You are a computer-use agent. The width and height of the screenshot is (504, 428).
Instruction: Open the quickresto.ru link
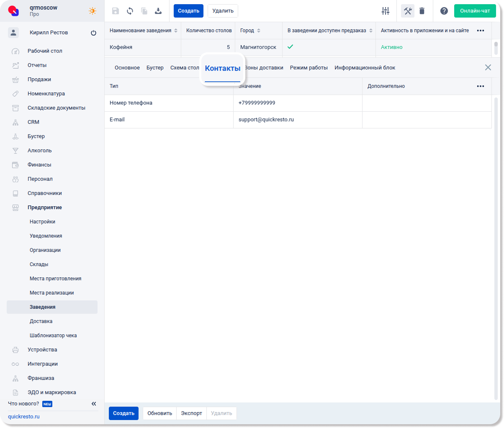click(24, 417)
